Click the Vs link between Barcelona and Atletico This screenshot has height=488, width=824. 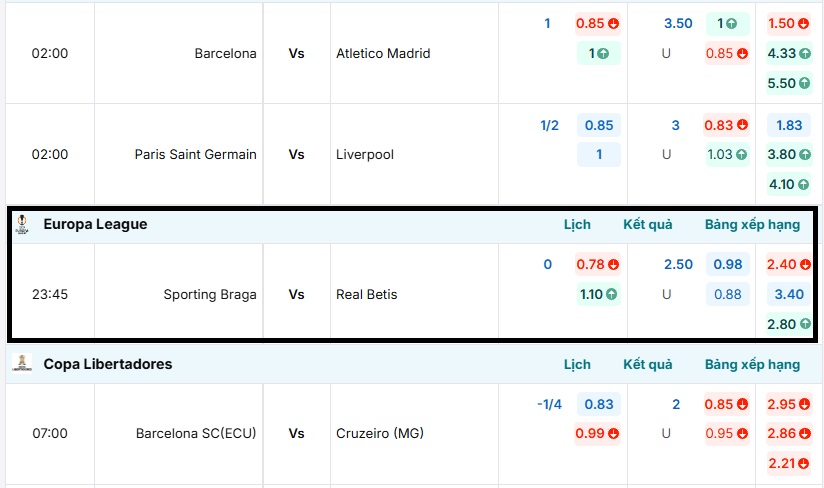tap(297, 54)
